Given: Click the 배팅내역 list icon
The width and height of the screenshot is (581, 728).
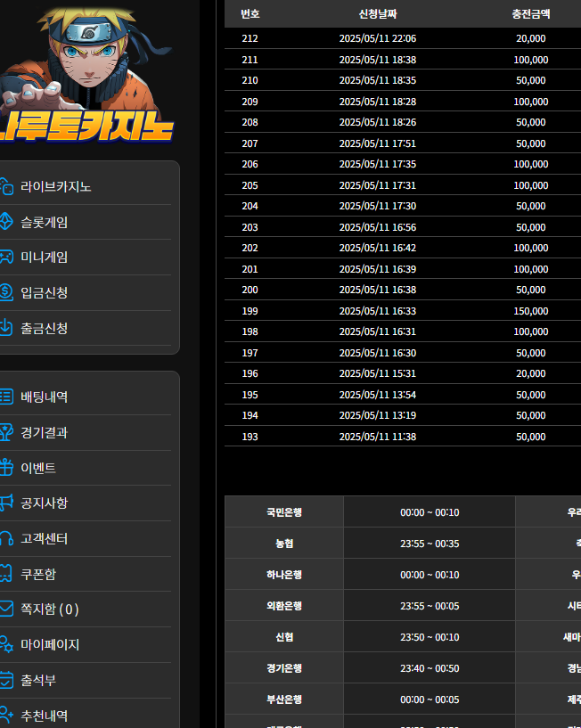Looking at the screenshot, I should point(6,396).
